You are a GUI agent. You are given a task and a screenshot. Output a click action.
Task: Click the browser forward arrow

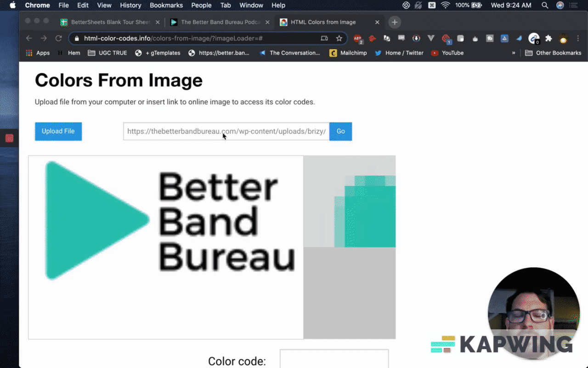[x=44, y=39]
